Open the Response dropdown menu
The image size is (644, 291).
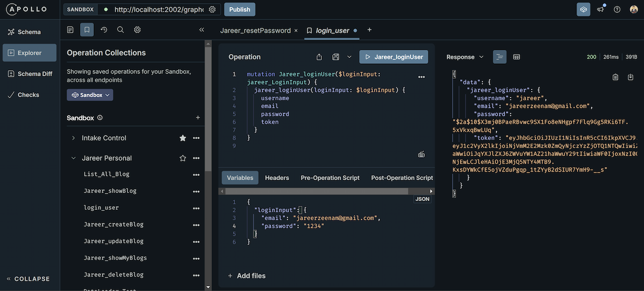(x=465, y=57)
